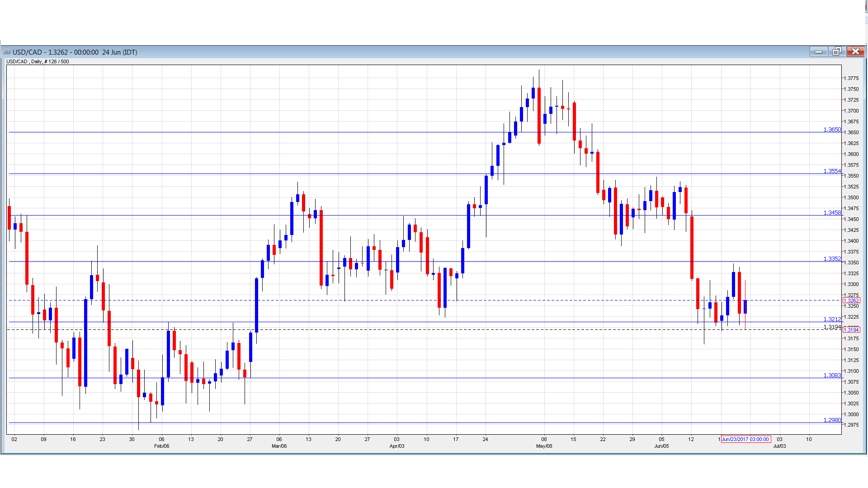Select the 1.3212 support level label
The height and width of the screenshot is (488, 868).
[x=832, y=319]
